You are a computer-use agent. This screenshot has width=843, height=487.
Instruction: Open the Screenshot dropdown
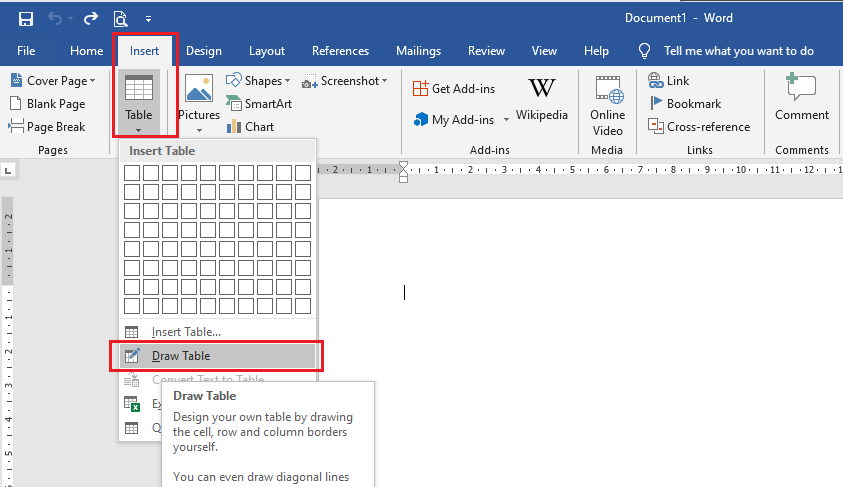coord(345,81)
